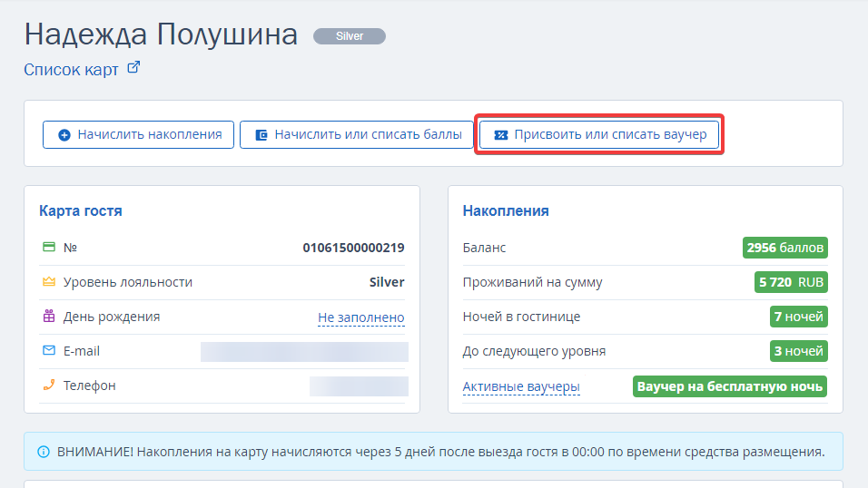Click the info icon in the ВНИМАНИЕ notice
Screen dimensions: 868x488
(x=44, y=452)
